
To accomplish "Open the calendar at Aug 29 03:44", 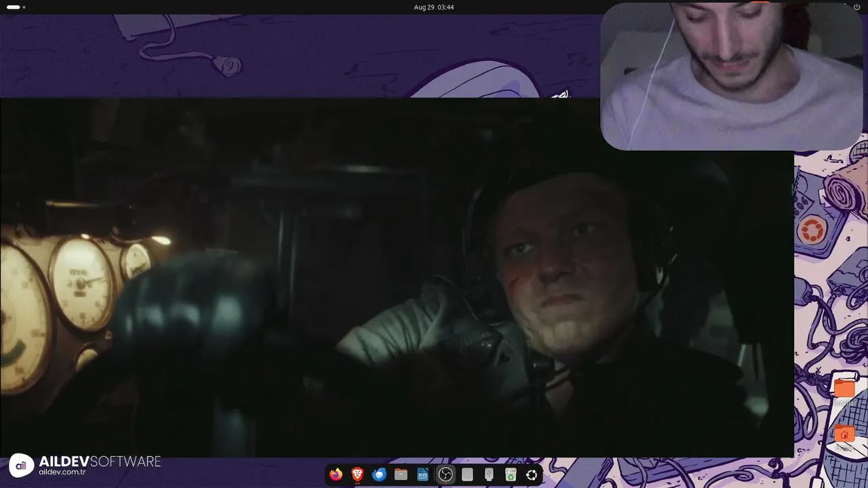I will (x=434, y=7).
